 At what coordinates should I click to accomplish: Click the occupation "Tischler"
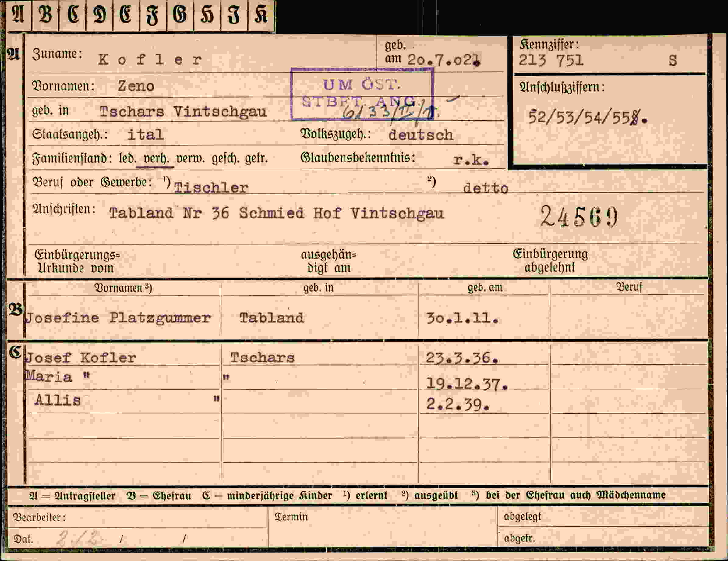pyautogui.click(x=211, y=188)
